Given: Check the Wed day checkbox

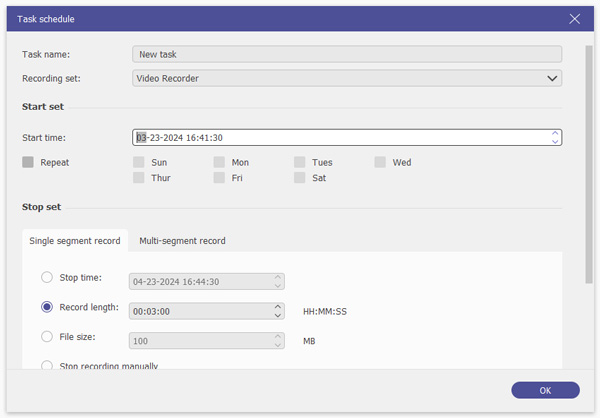Looking at the screenshot, I should tap(381, 162).
